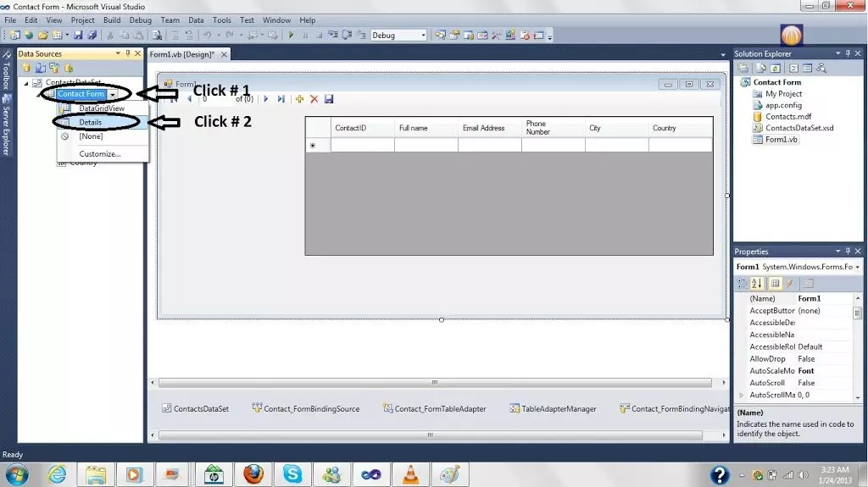The image size is (868, 487).
Task: Click the Windows Start orb
Action: click(x=17, y=475)
